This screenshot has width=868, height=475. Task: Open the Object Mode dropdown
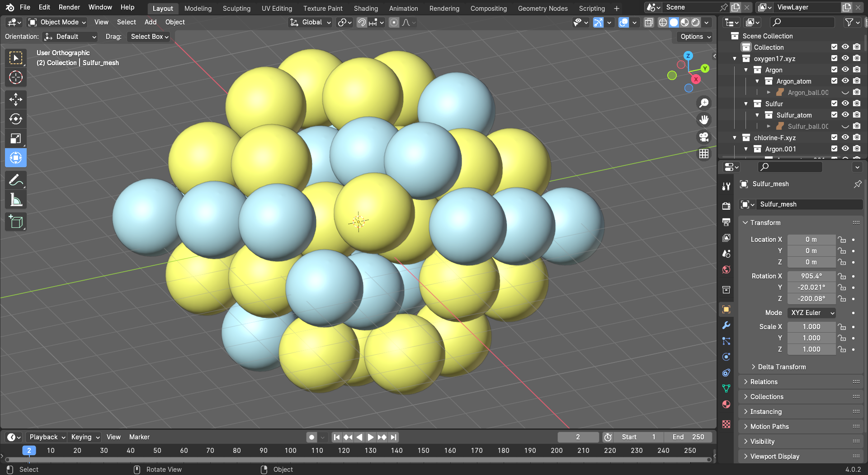click(x=57, y=22)
